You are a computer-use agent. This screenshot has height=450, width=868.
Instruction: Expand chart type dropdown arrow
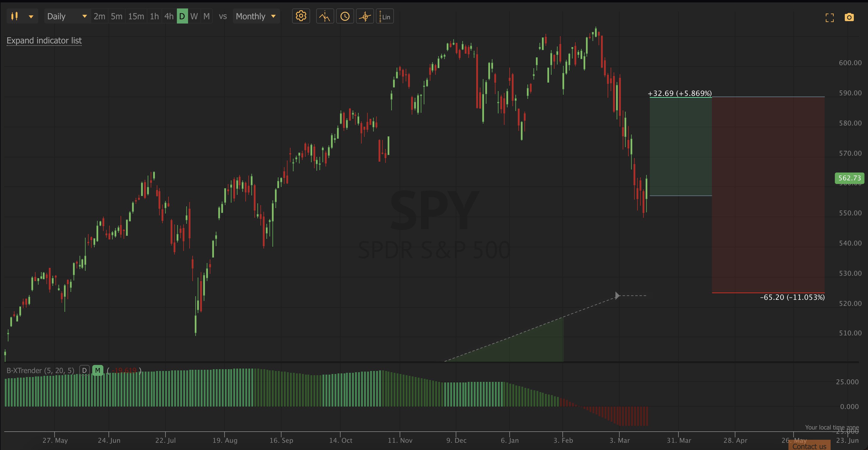31,17
